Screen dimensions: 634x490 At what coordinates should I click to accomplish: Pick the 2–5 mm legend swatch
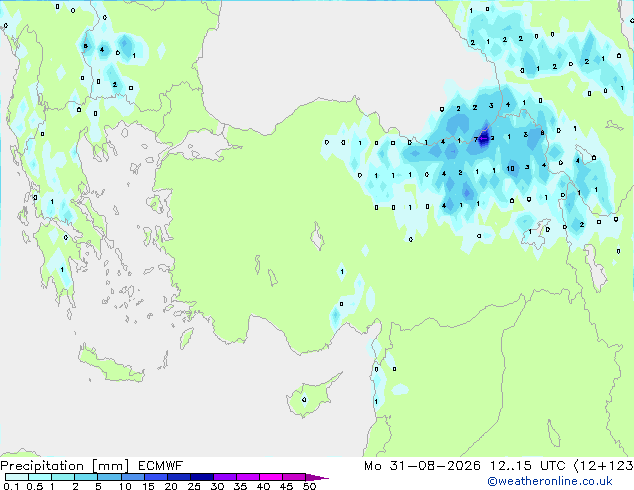point(86,477)
